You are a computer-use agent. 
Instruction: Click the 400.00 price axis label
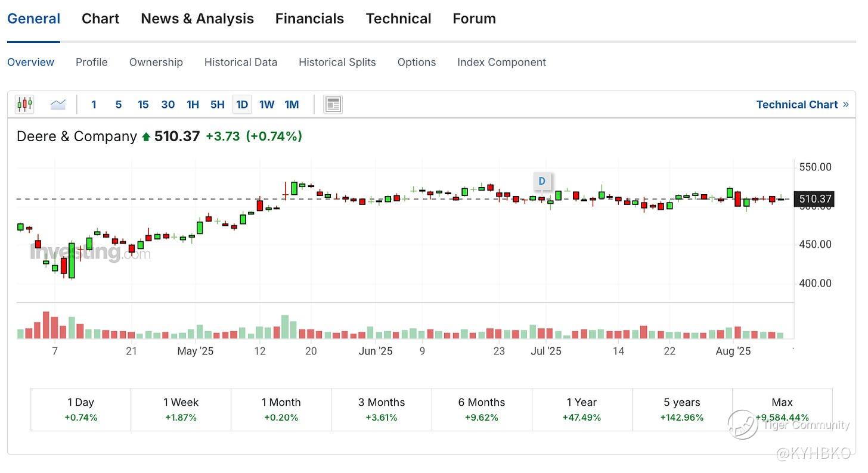click(815, 283)
